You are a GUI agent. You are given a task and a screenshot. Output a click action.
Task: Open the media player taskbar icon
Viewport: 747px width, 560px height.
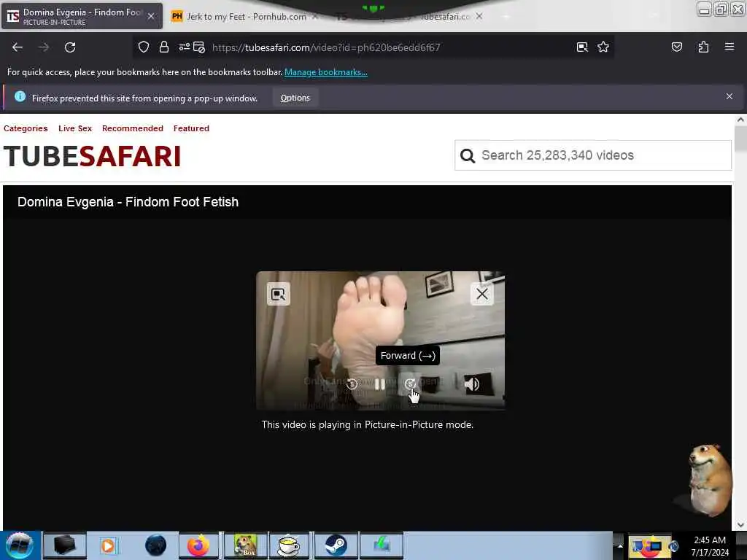108,545
